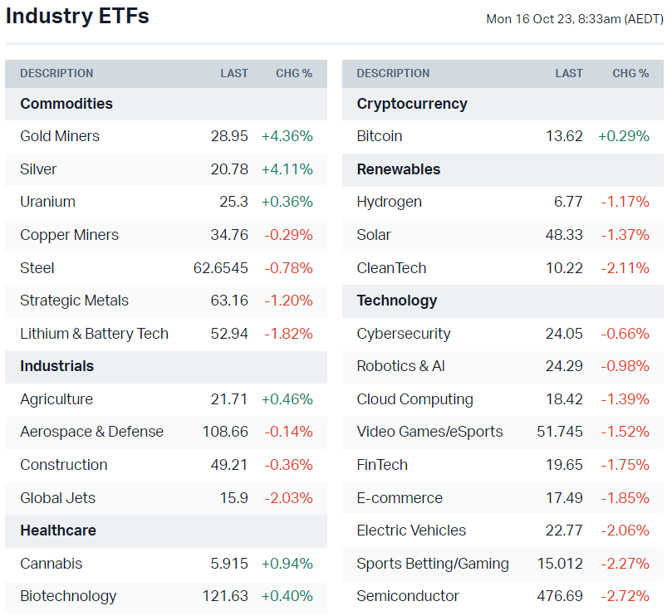Click the Commodities section heading
The height and width of the screenshot is (616, 672).
pyautogui.click(x=66, y=104)
